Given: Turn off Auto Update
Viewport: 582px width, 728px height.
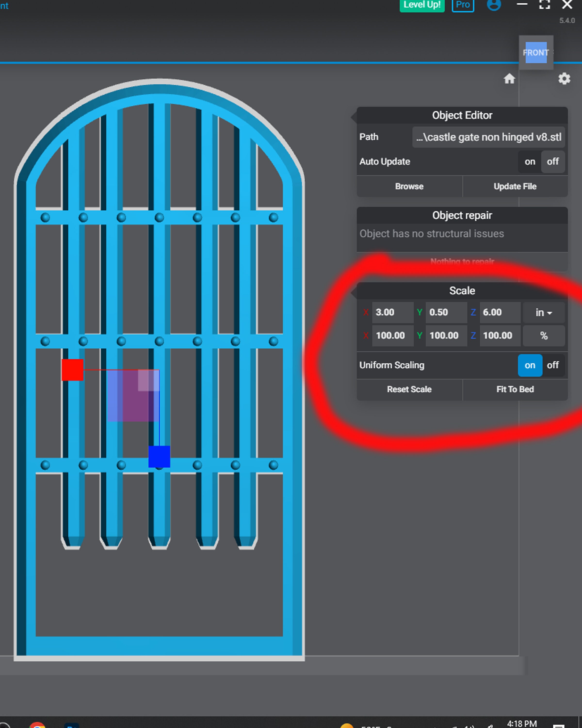Looking at the screenshot, I should [x=553, y=162].
